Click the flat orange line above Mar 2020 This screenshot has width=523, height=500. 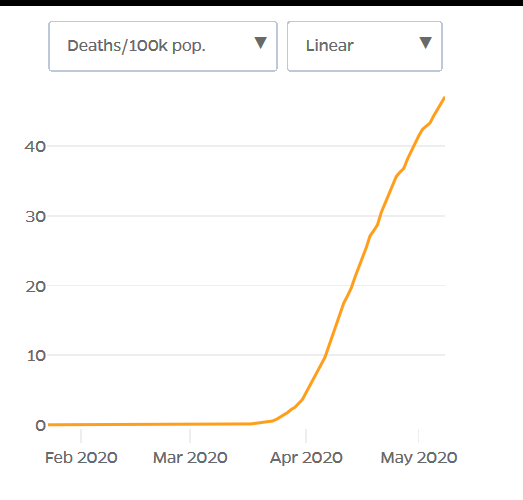[x=190, y=424]
